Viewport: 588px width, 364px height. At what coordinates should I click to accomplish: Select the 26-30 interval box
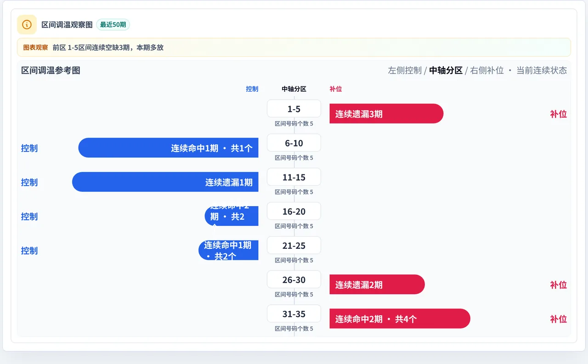tap(294, 280)
